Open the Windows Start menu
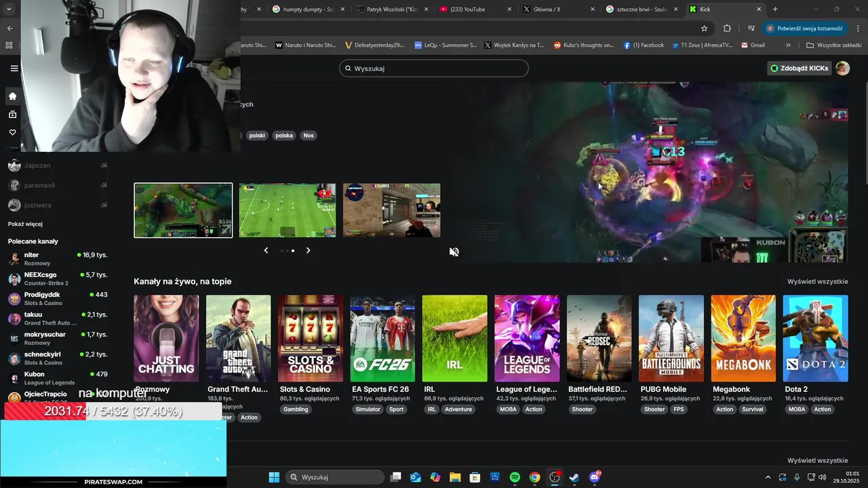 click(x=274, y=477)
